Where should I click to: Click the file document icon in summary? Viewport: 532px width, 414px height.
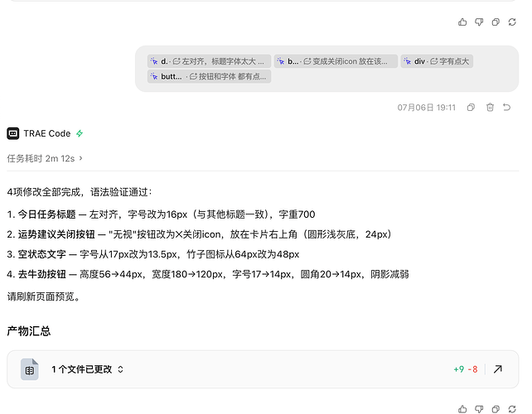[30, 369]
